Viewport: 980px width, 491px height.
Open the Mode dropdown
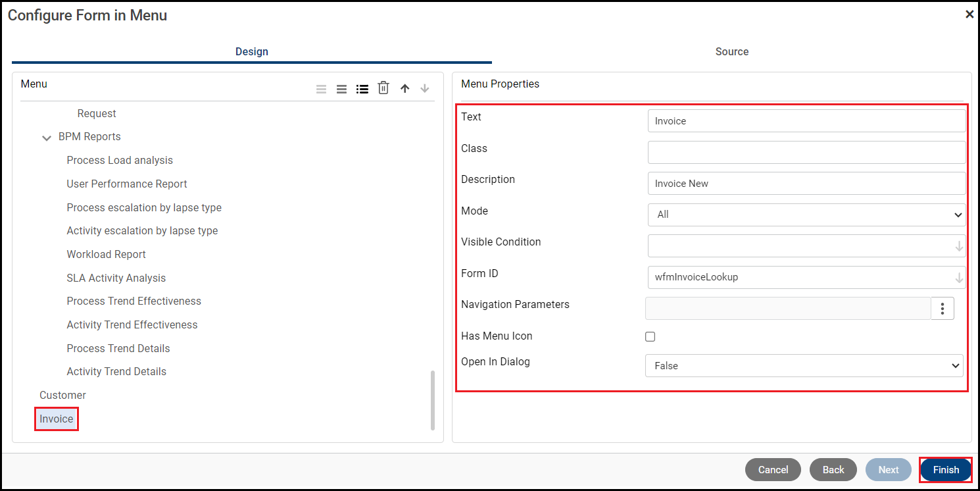tap(806, 215)
